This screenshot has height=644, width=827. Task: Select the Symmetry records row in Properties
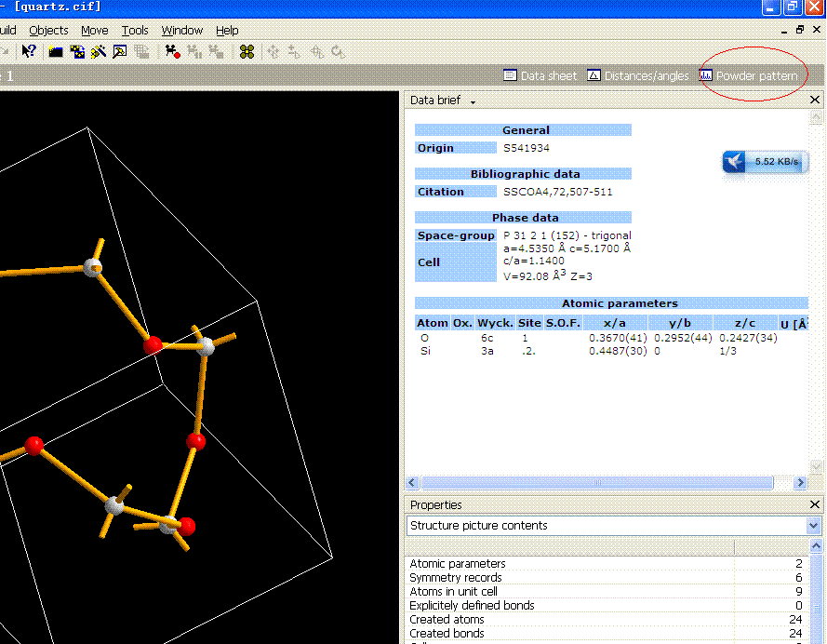(x=456, y=578)
